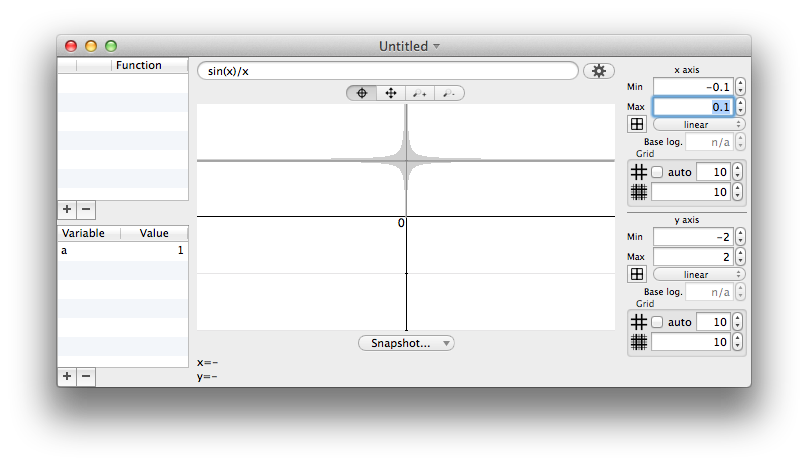Image resolution: width=808 pixels, height=466 pixels.
Task: Select the pan/move arrows tool
Action: click(x=391, y=93)
